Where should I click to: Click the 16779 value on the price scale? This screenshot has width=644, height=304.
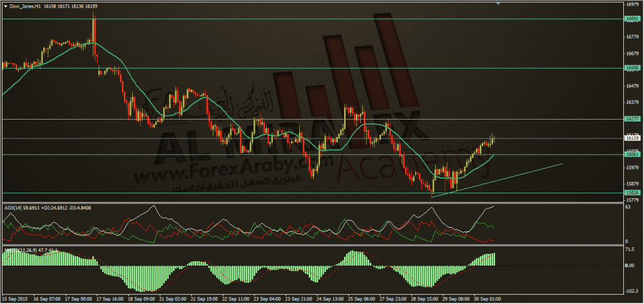coord(633,37)
